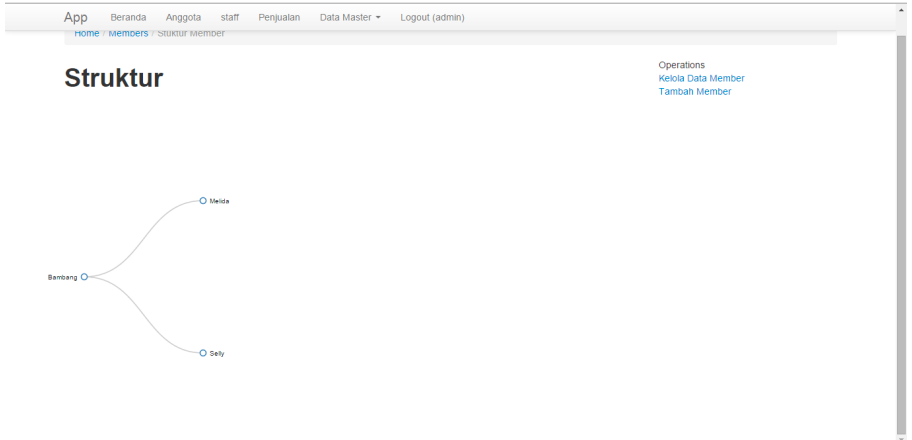Click the Bambang root node circle
The image size is (912, 440).
point(84,277)
